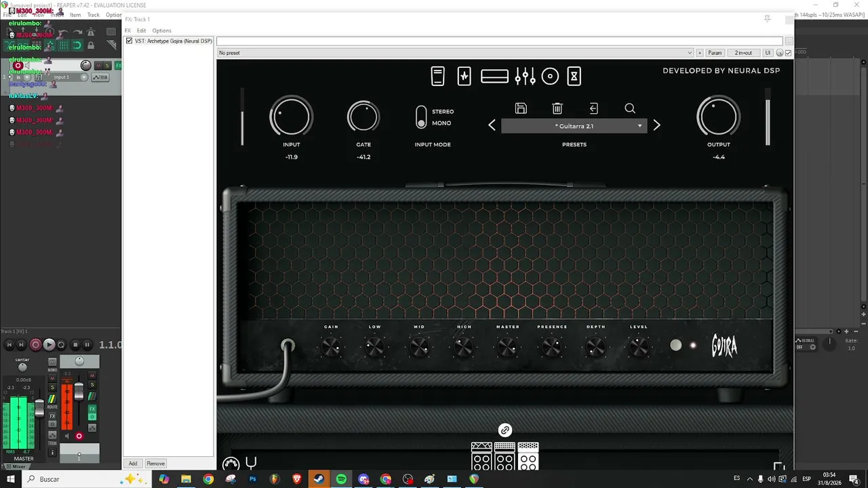Open the No preset combo box
868x488 pixels.
455,53
